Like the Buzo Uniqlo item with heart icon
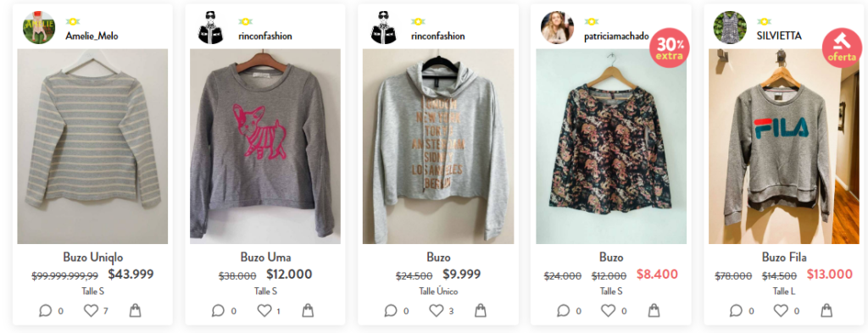Image resolution: width=868 pixels, height=333 pixels. [x=91, y=311]
